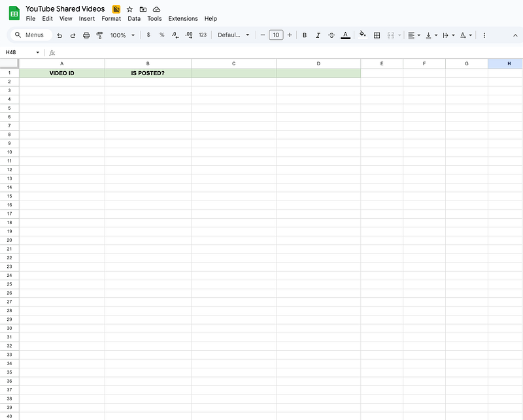Toggle strikethrough formatting
Image resolution: width=523 pixels, height=420 pixels.
click(331, 35)
